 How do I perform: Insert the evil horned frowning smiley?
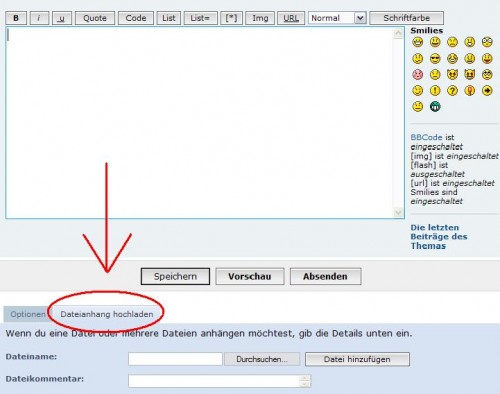pyautogui.click(x=452, y=74)
